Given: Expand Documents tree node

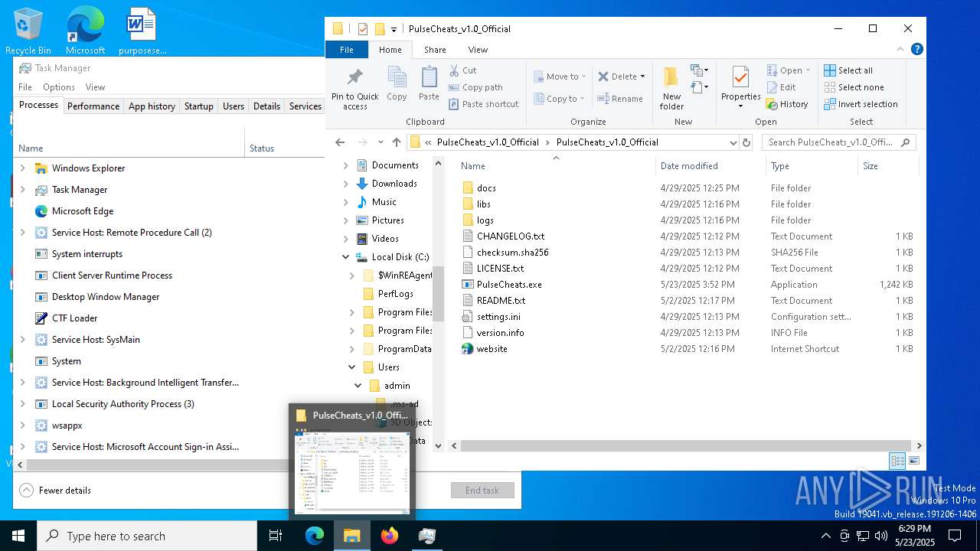Looking at the screenshot, I should 346,165.
